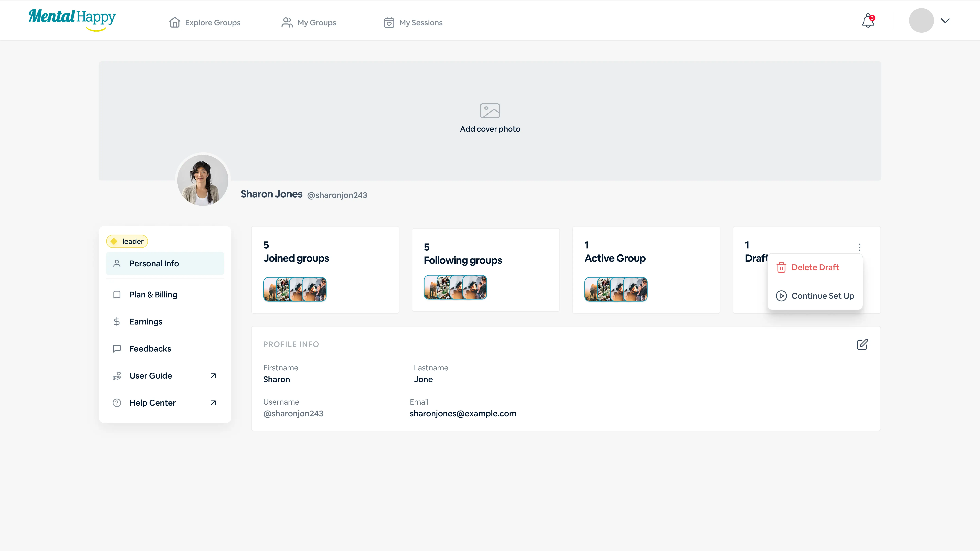This screenshot has height=551, width=980.
Task: Click Active Group thumbnails
Action: pos(616,289)
